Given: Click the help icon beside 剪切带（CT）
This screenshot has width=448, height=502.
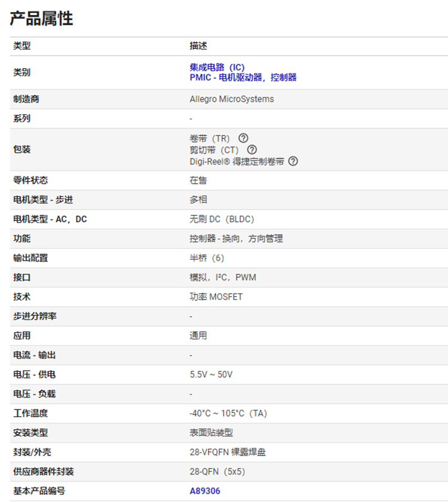Looking at the screenshot, I should tap(252, 150).
